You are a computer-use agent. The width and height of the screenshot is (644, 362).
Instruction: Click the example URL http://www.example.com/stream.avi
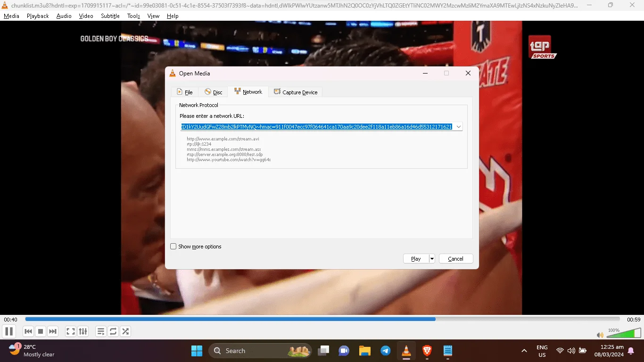(223, 139)
